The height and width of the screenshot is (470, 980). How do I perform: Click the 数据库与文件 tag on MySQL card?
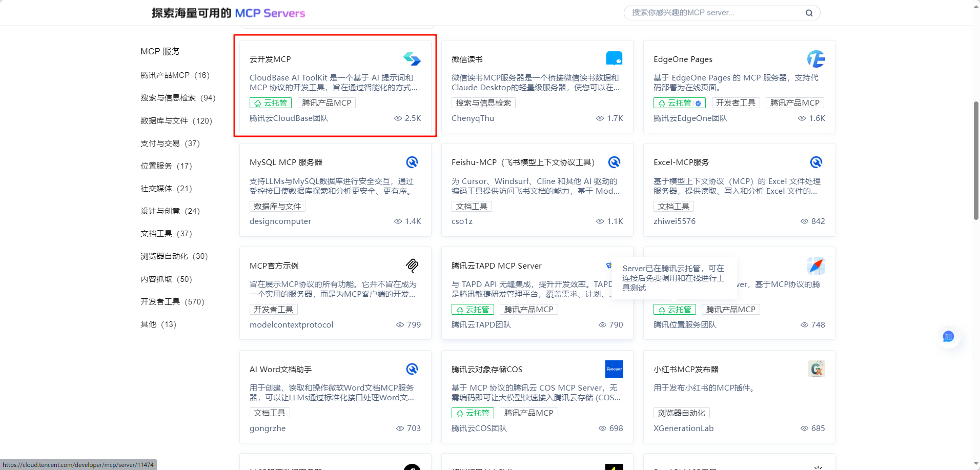point(277,207)
